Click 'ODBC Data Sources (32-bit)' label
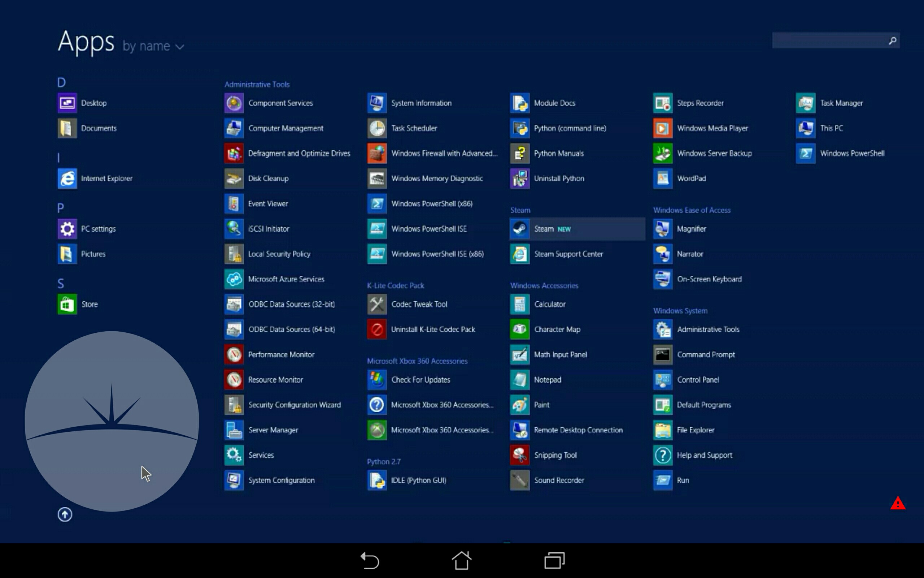Screen dimensions: 924x578 point(291,304)
